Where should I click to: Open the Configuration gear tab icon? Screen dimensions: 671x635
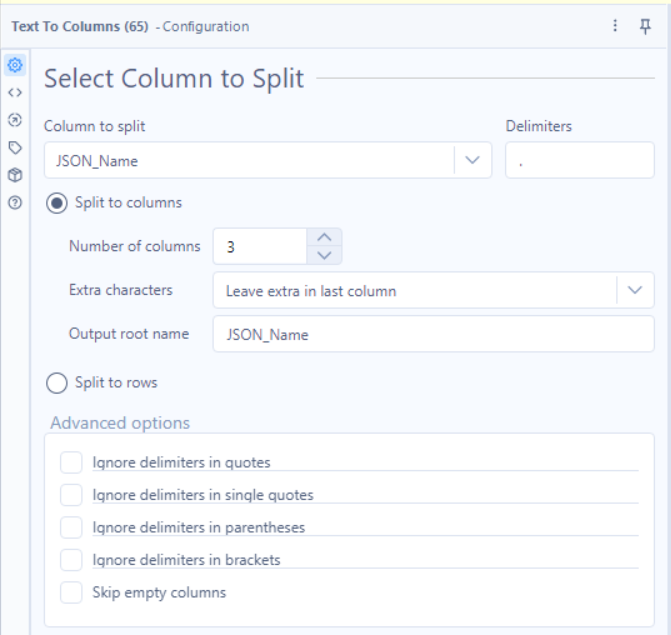pyautogui.click(x=14, y=65)
